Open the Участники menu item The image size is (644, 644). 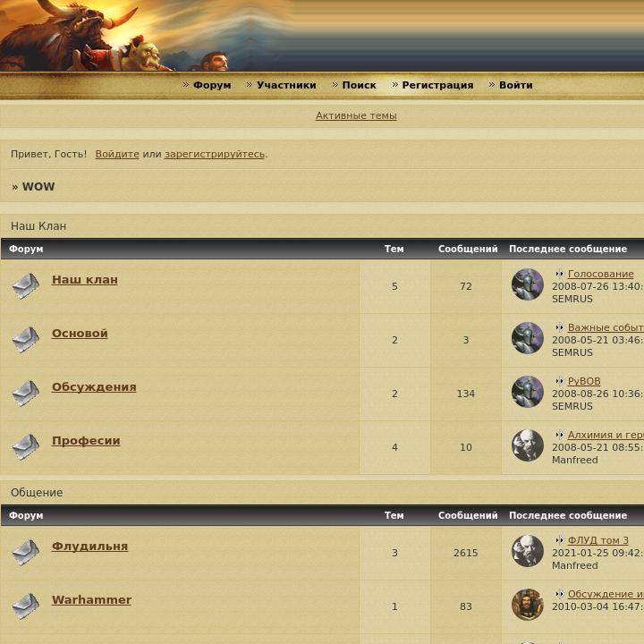point(286,85)
